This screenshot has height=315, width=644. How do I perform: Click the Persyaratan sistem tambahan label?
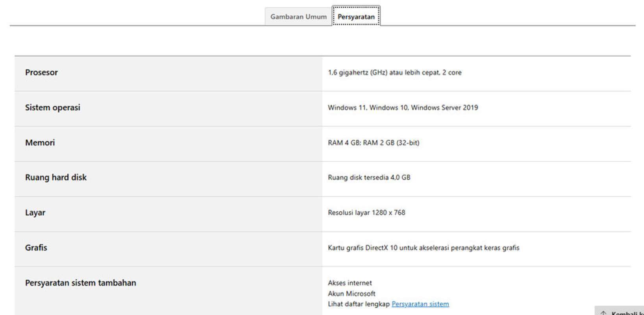[81, 283]
